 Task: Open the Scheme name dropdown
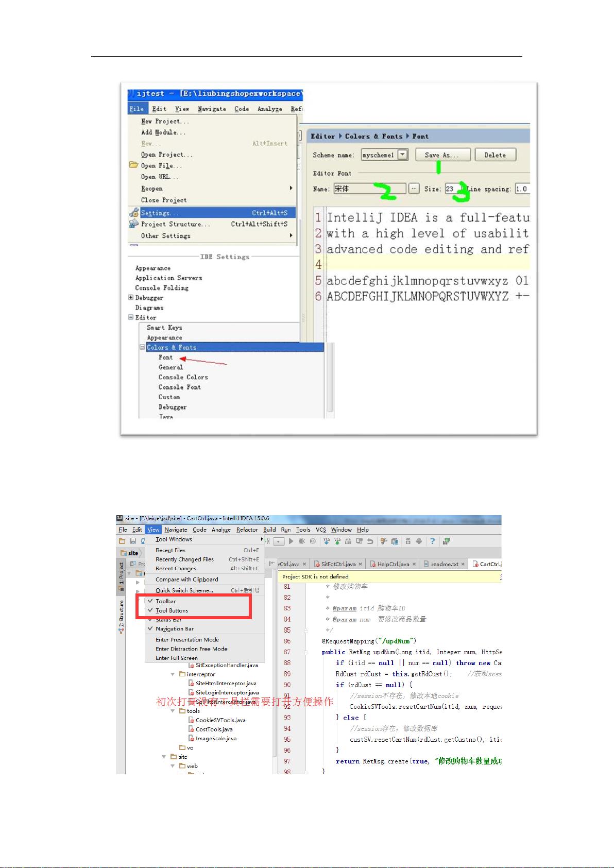(403, 155)
